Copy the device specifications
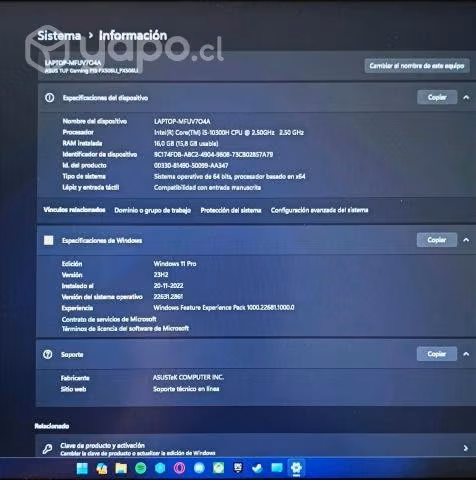This screenshot has width=476, height=480. (x=437, y=97)
